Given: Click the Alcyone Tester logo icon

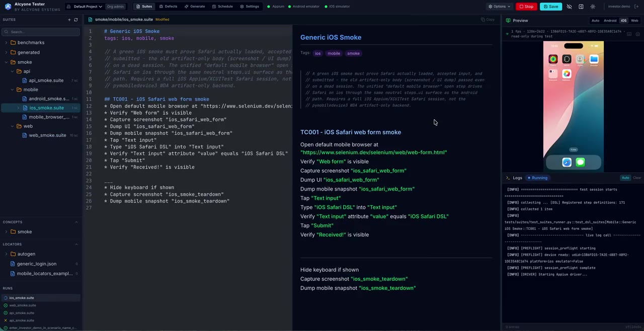Looking at the screenshot, I should coord(7,7).
